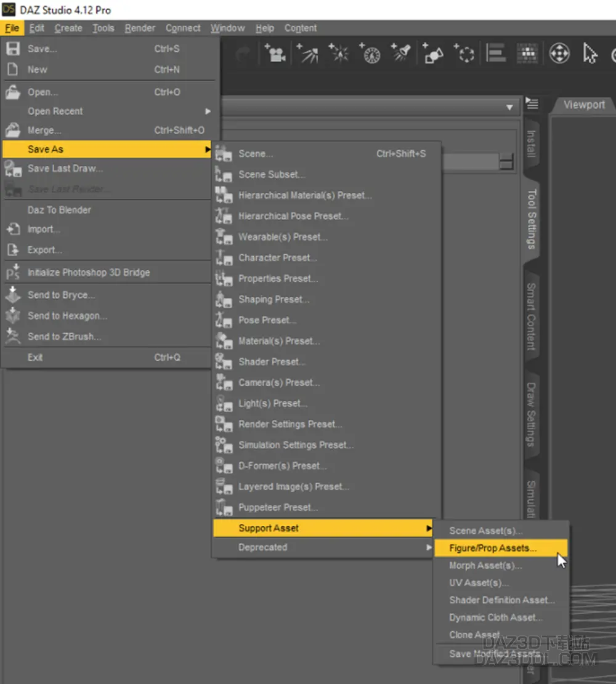616x684 pixels.
Task: Open the Content menu
Action: (301, 28)
